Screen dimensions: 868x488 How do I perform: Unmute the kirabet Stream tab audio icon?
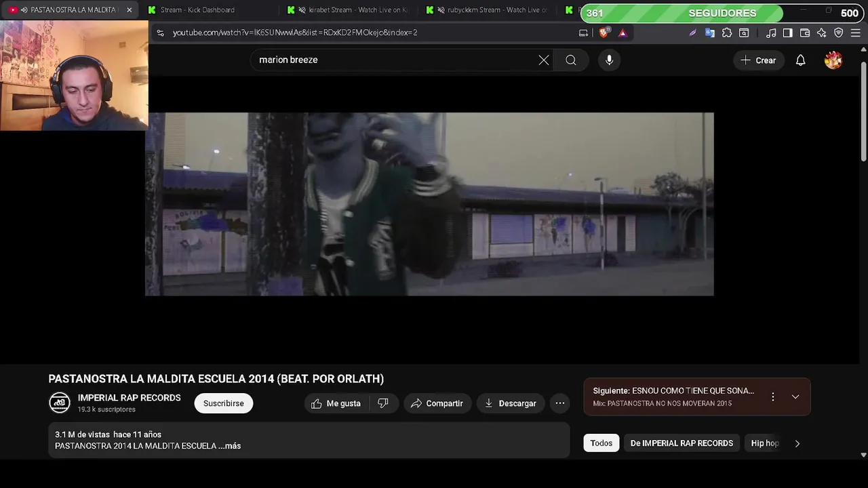pyautogui.click(x=302, y=10)
